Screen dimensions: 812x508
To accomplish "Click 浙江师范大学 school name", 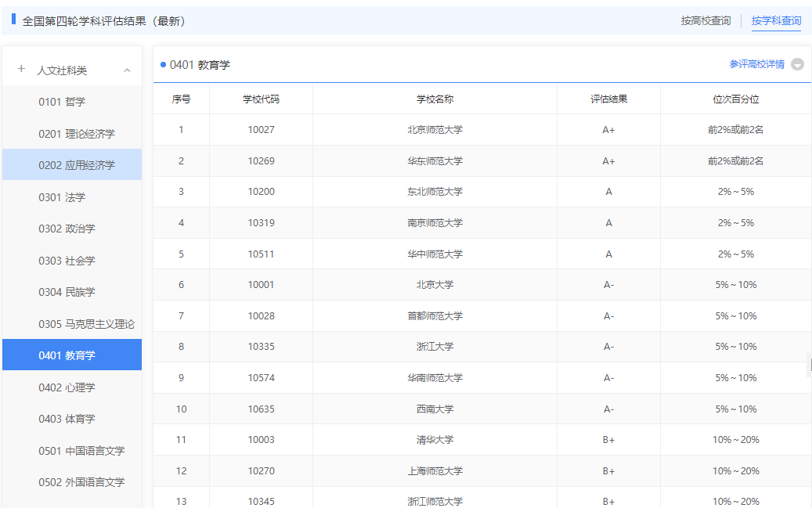I will 435,501.
